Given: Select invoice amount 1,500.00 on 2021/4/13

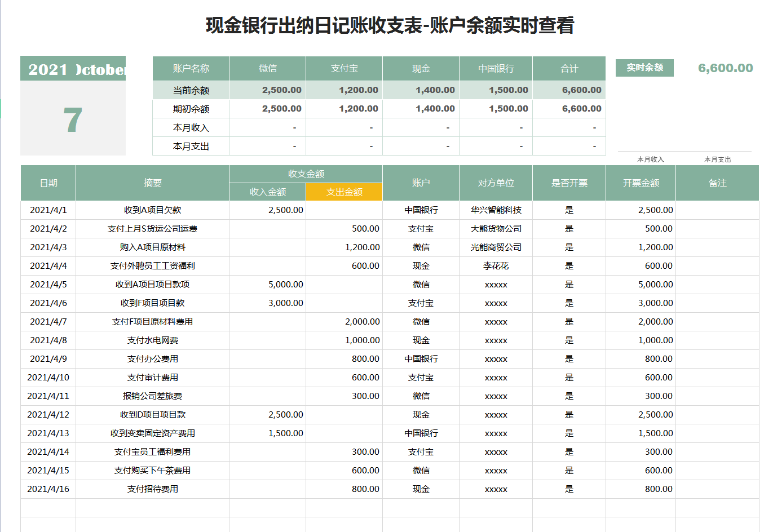Looking at the screenshot, I should coord(641,433).
